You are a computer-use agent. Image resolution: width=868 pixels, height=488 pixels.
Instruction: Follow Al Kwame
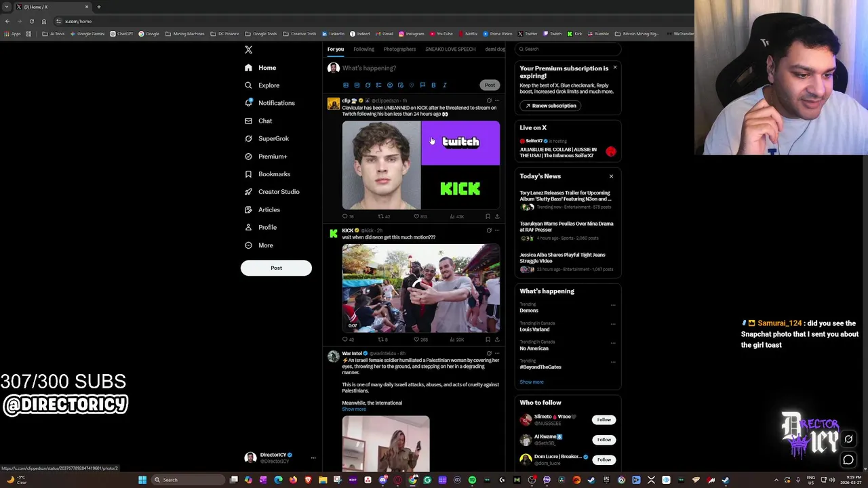(604, 440)
